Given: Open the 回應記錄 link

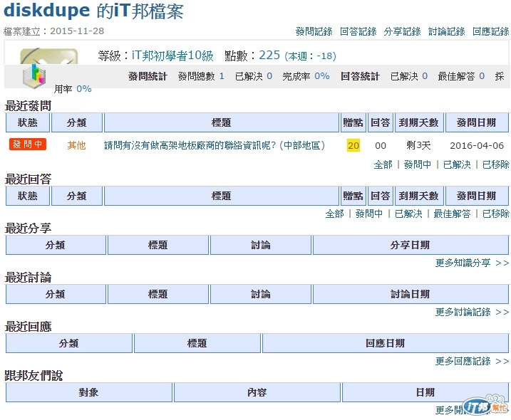Looking at the screenshot, I should (x=491, y=31).
